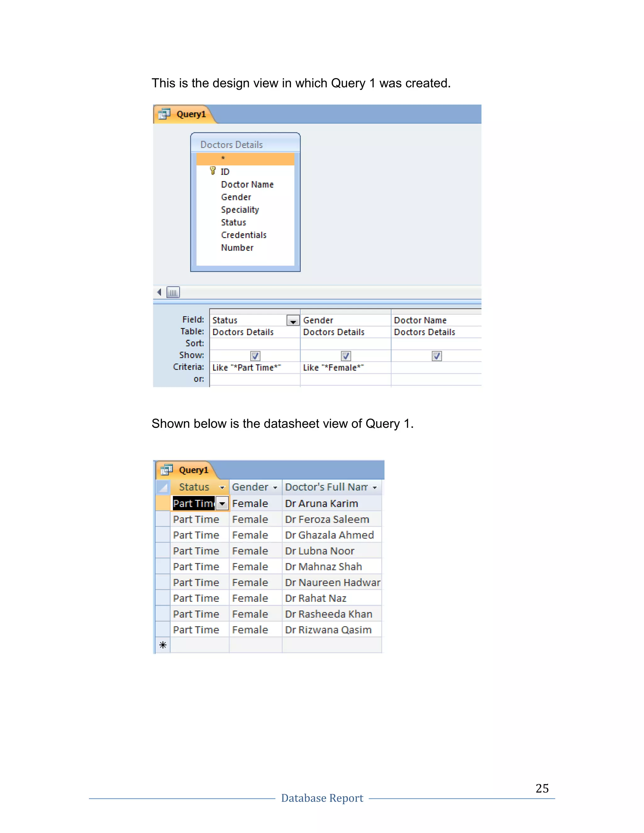The height and width of the screenshot is (833, 644).
Task: Click the new record asterisk row selector
Action: point(163,645)
